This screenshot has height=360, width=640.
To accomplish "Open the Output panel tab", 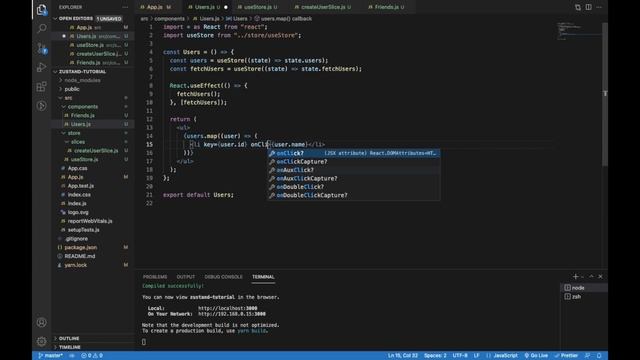I will (186, 277).
